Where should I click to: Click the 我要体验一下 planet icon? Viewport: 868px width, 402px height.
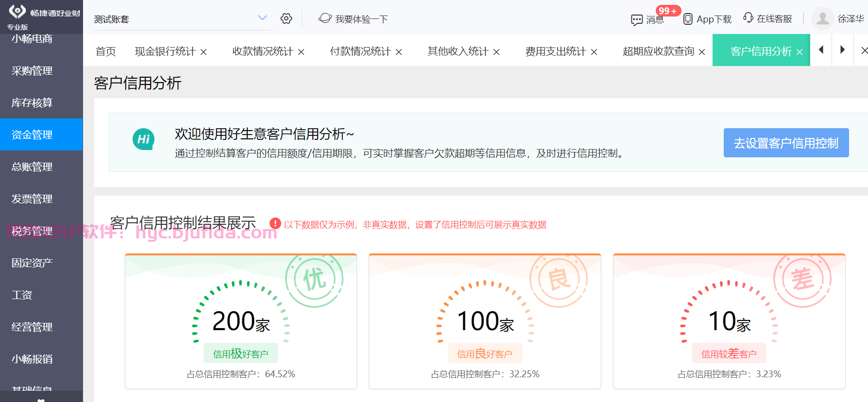tap(325, 18)
